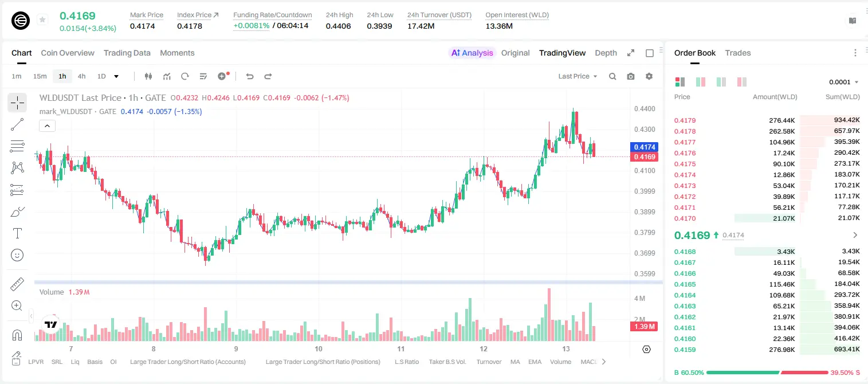
Task: Select the text annotation tool
Action: pos(17,233)
